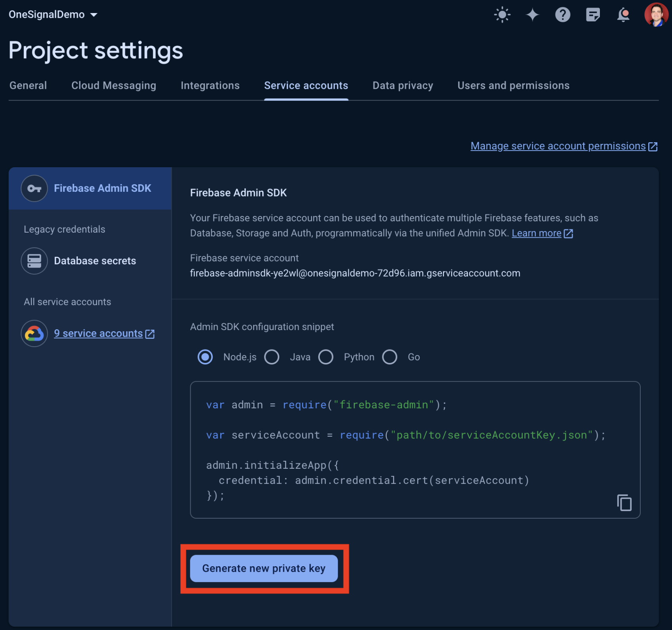Click Generate new private key button
Image resolution: width=672 pixels, height=630 pixels.
pos(264,568)
